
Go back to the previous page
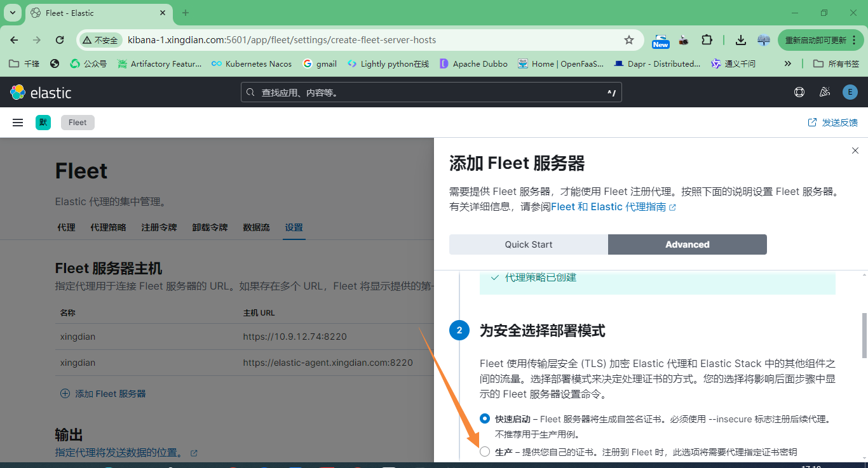click(14, 40)
